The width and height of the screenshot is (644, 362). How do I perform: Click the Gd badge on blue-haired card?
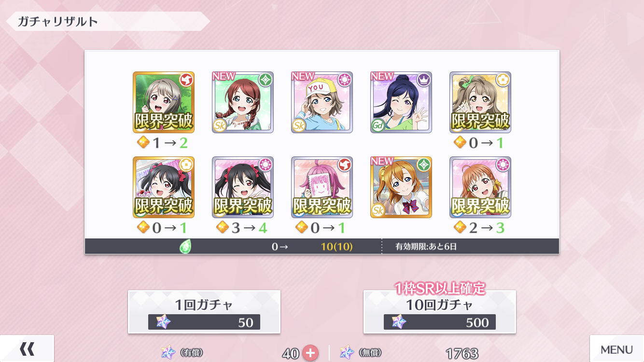378,125
